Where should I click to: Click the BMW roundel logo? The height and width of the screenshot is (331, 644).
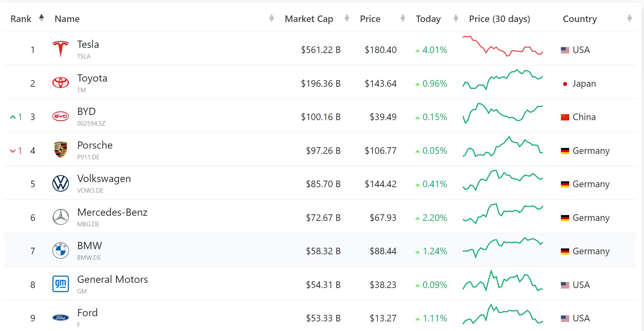[x=61, y=250]
